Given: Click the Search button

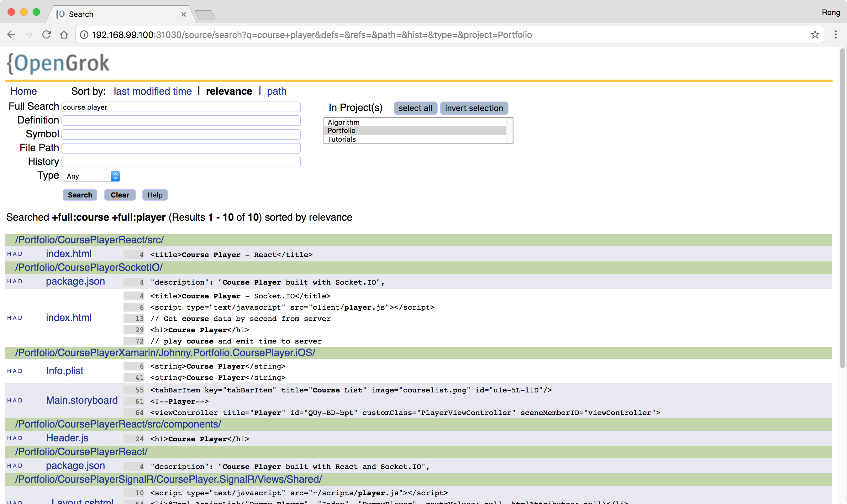Looking at the screenshot, I should pyautogui.click(x=80, y=195).
